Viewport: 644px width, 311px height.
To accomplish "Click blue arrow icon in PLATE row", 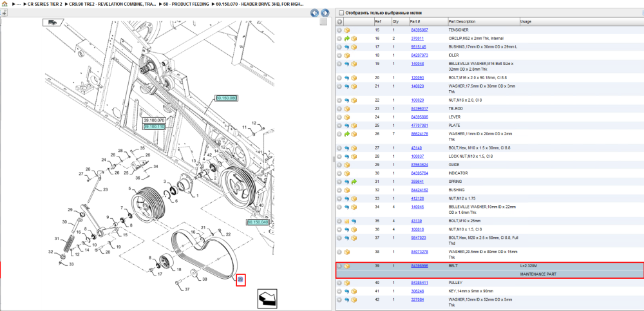I will 347,126.
